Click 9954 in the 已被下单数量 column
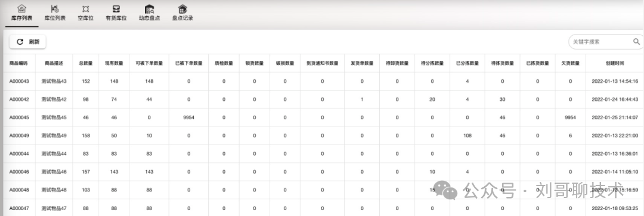 click(188, 118)
